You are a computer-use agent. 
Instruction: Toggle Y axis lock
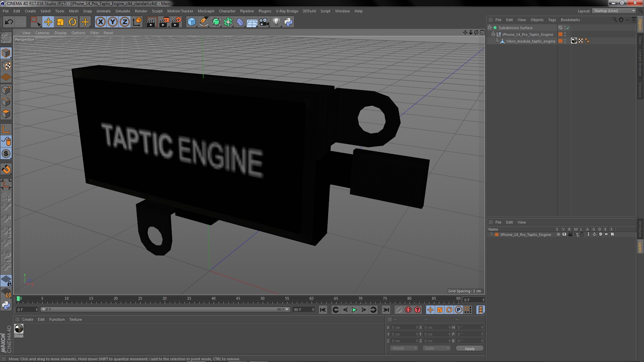(113, 22)
